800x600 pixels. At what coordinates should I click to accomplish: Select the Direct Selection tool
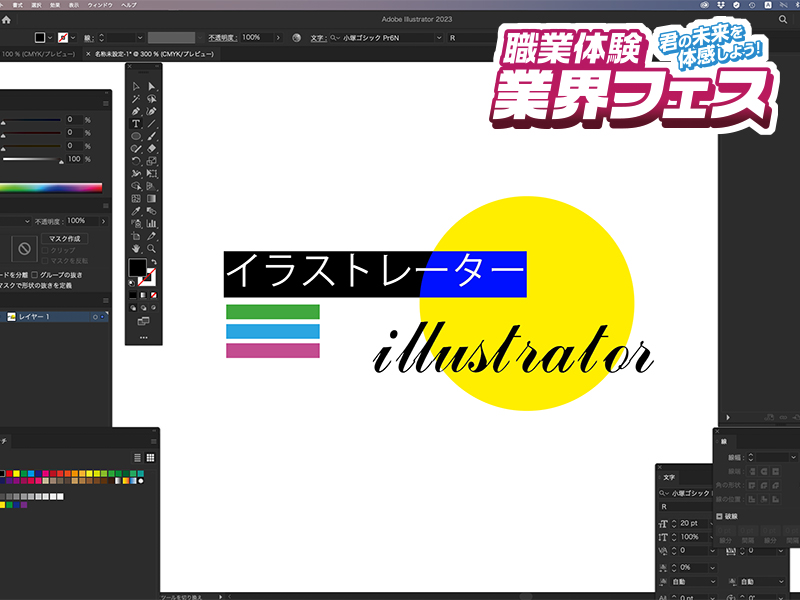tap(152, 86)
